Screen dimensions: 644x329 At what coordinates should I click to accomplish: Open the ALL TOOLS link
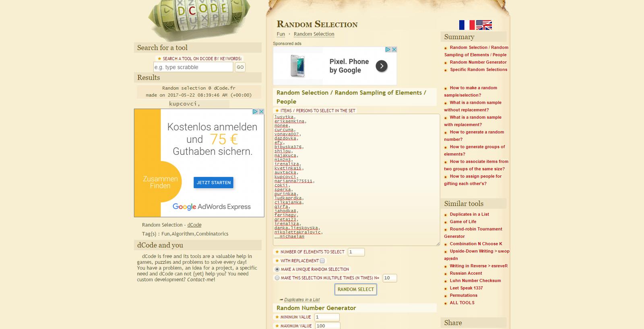[462, 303]
